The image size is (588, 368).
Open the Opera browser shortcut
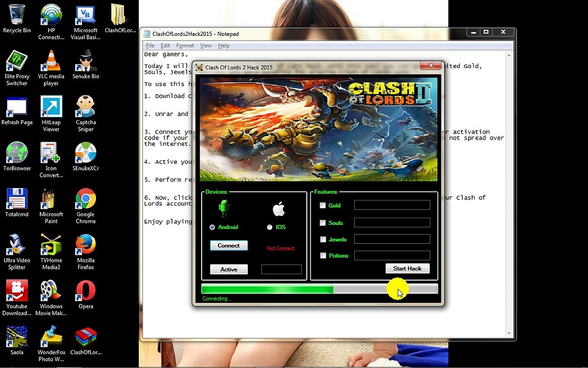(86, 295)
